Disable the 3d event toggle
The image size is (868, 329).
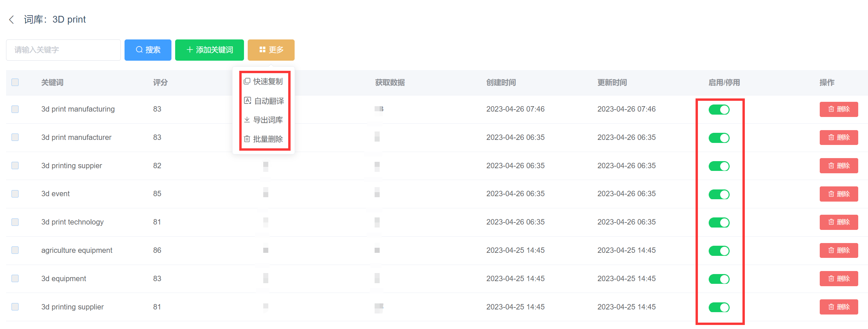pos(719,195)
